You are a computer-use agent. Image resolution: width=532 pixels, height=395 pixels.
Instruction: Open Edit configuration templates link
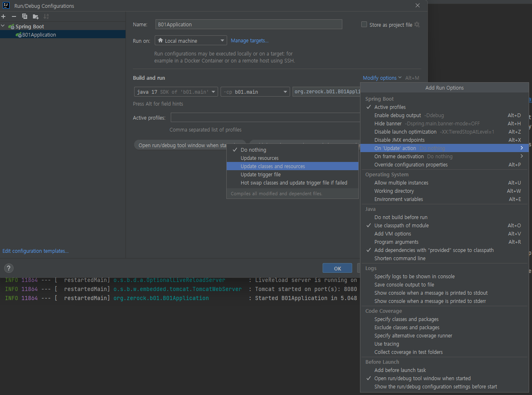click(35, 251)
